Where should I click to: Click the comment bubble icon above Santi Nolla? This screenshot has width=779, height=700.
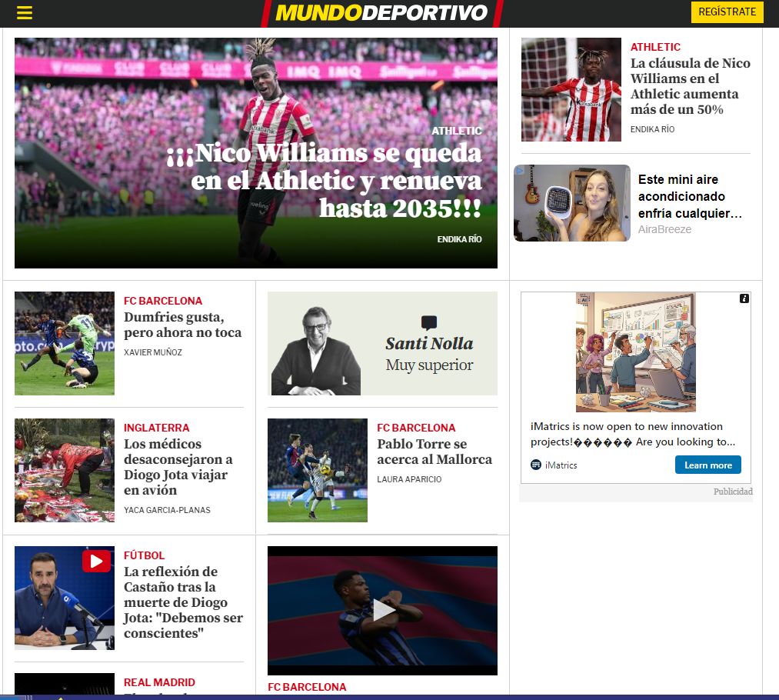coord(429,322)
